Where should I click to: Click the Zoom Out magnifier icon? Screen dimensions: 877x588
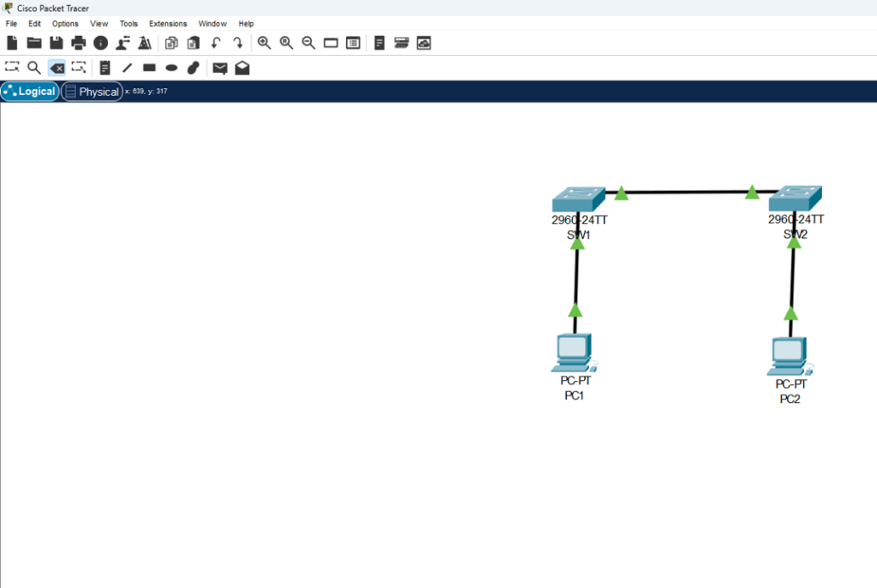click(x=308, y=43)
